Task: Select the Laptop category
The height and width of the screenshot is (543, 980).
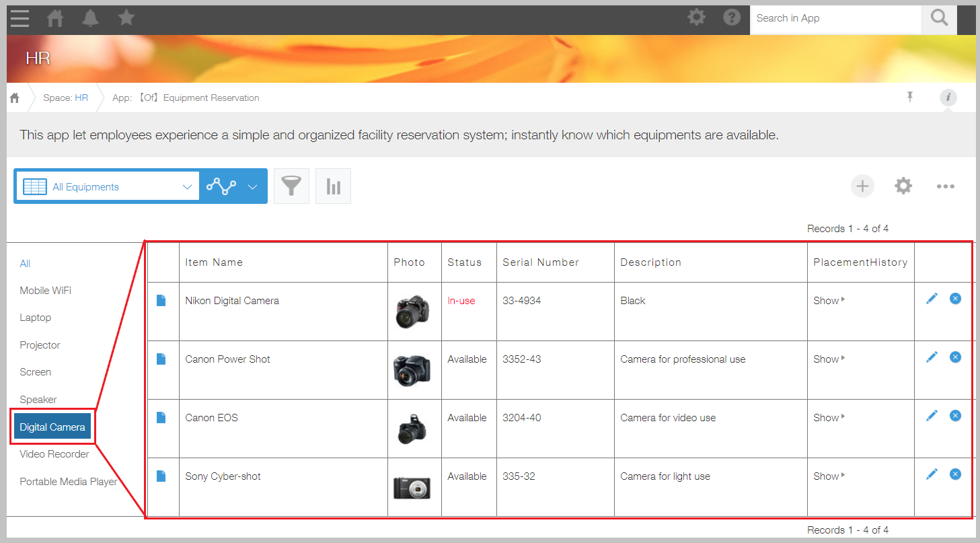Action: (36, 318)
